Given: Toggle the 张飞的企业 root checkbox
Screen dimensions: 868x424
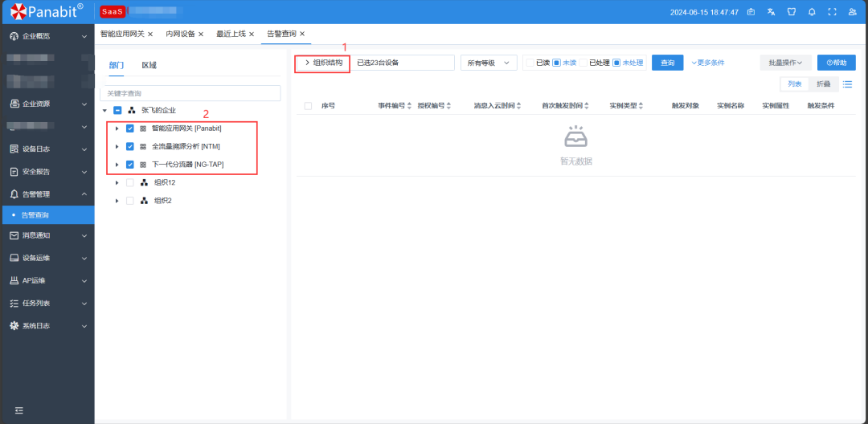Looking at the screenshot, I should pyautogui.click(x=117, y=111).
